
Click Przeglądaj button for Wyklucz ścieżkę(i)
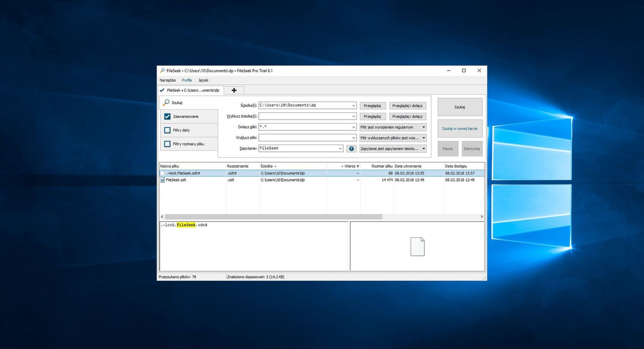[x=373, y=116]
